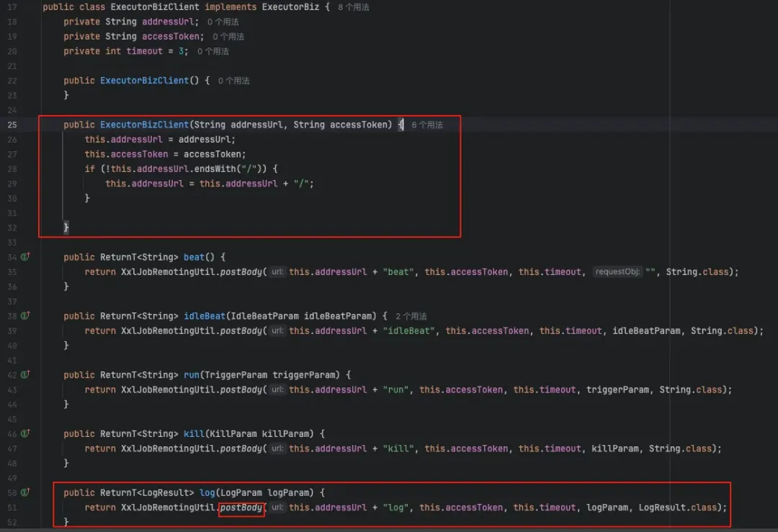
Task: Click the gutter icon next to log() method
Action: click(x=24, y=493)
